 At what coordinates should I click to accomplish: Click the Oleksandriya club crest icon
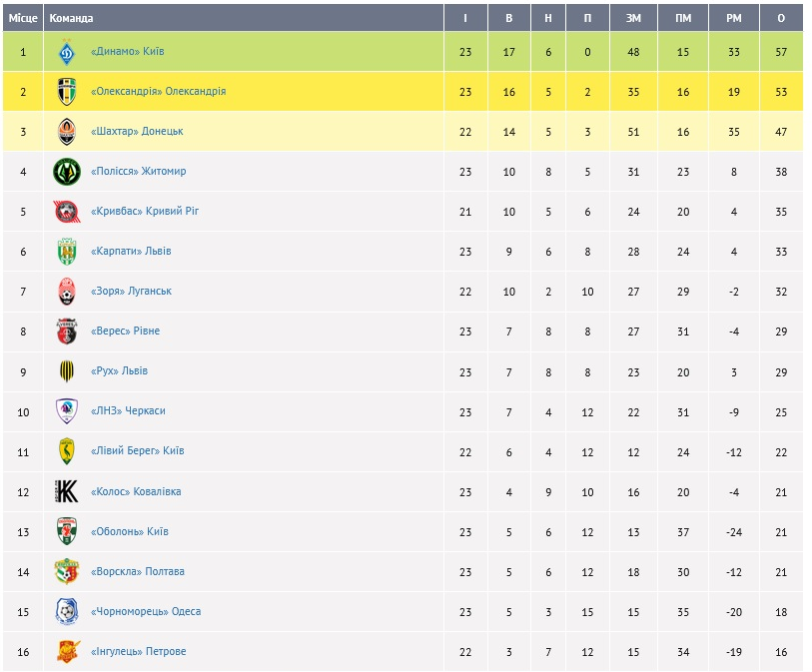click(67, 92)
